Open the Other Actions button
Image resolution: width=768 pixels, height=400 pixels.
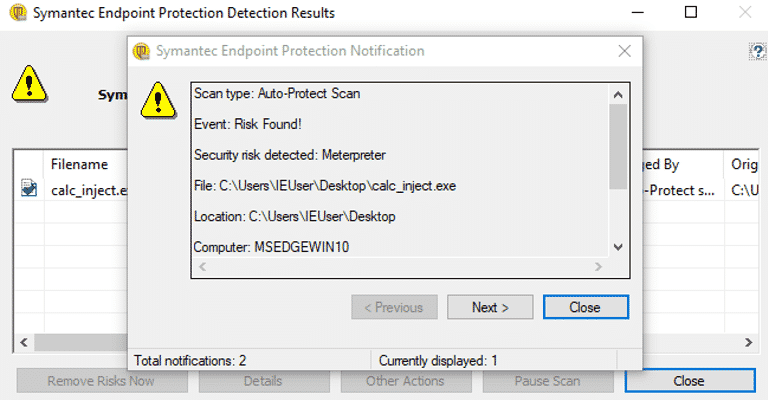pyautogui.click(x=404, y=381)
